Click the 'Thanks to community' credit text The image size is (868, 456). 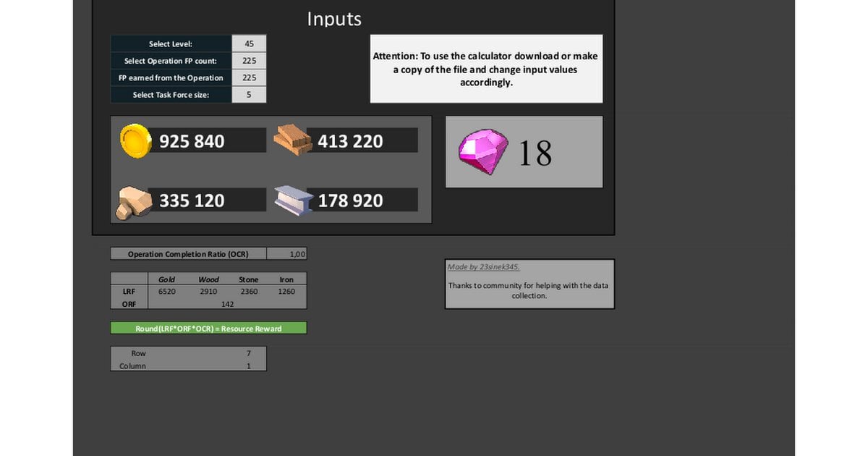tap(529, 290)
